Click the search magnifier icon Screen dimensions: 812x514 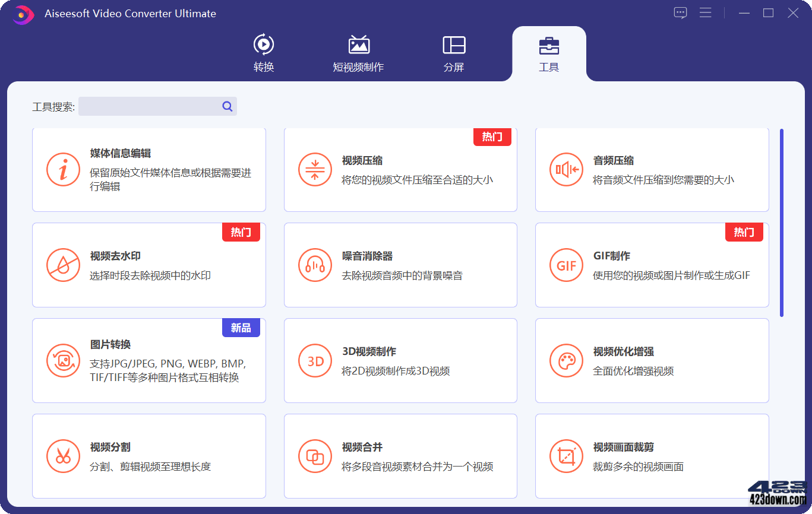click(x=227, y=106)
